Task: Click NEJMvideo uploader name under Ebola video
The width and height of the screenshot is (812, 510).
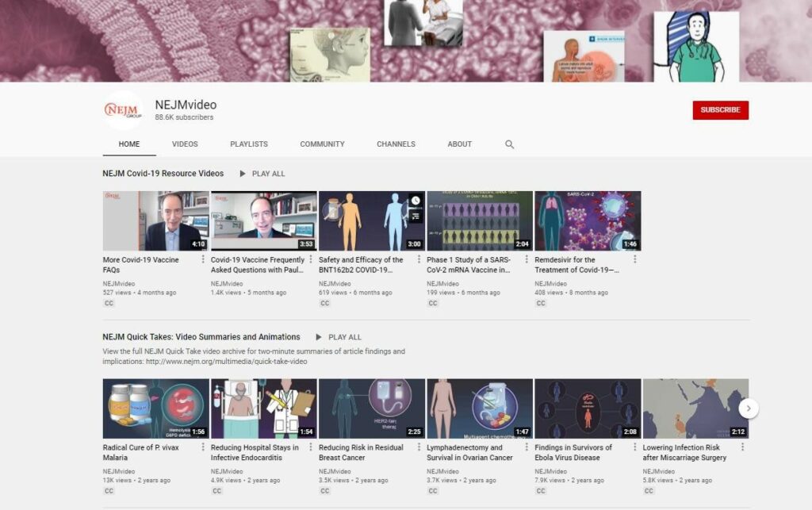Action: point(550,471)
